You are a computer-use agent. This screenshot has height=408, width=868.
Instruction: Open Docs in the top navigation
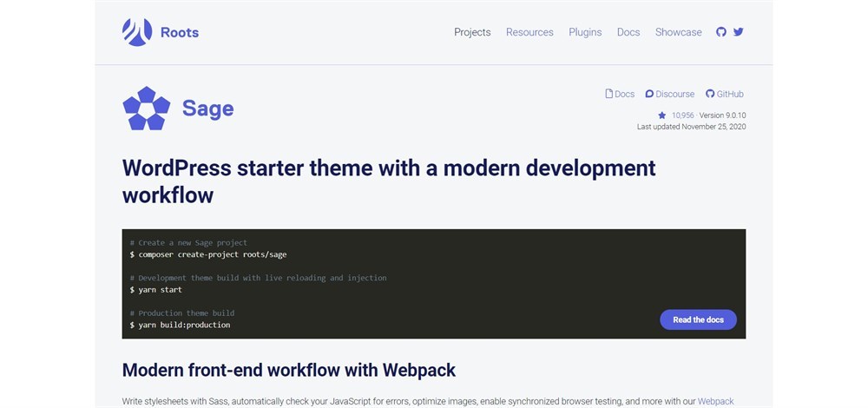pyautogui.click(x=628, y=32)
